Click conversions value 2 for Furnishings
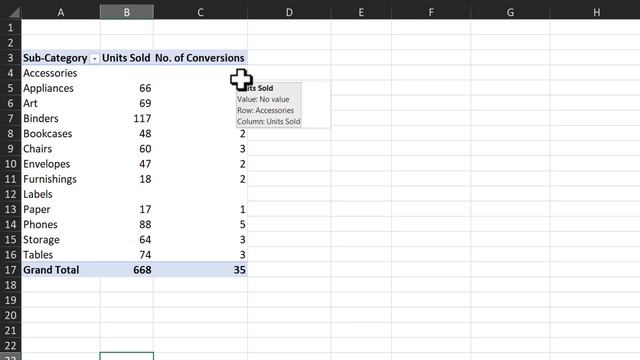The height and width of the screenshot is (360, 640). (242, 179)
